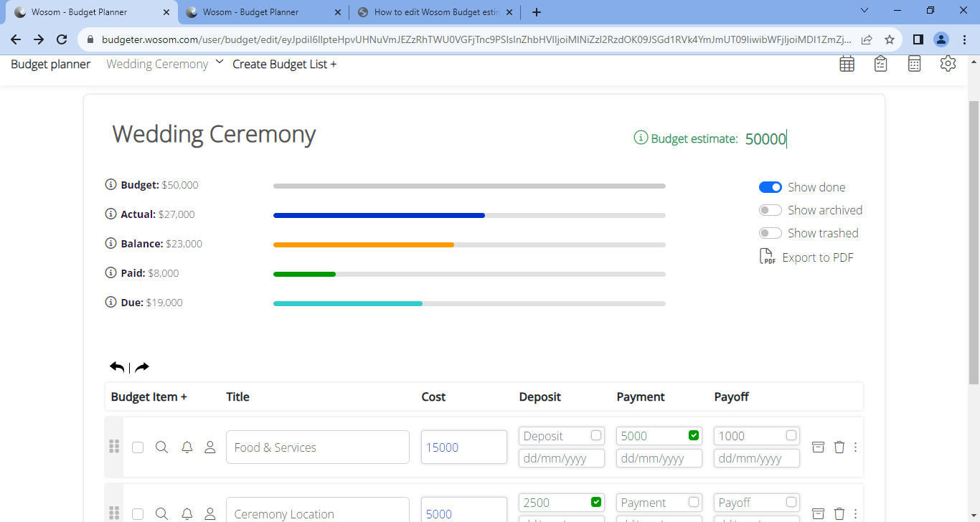Open the calculator tool
Viewport: 980px width, 522px height.
914,63
